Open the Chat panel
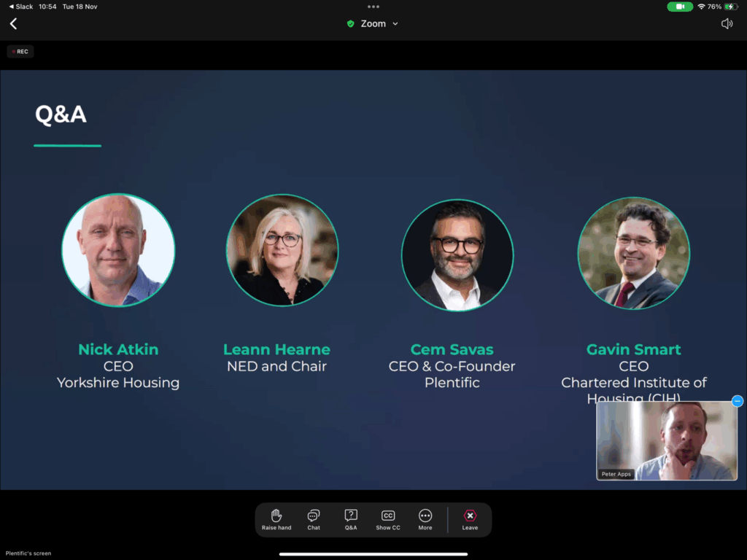Screen dimensions: 747x560 (314, 519)
